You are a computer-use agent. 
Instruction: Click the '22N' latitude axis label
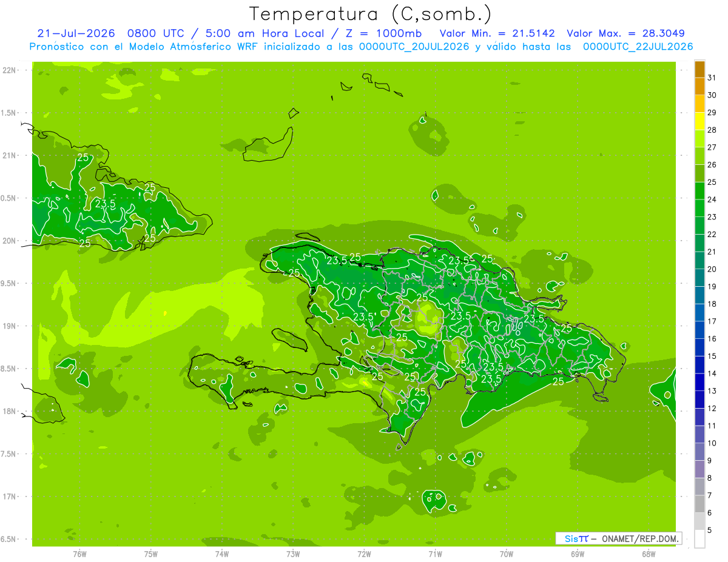click(9, 70)
